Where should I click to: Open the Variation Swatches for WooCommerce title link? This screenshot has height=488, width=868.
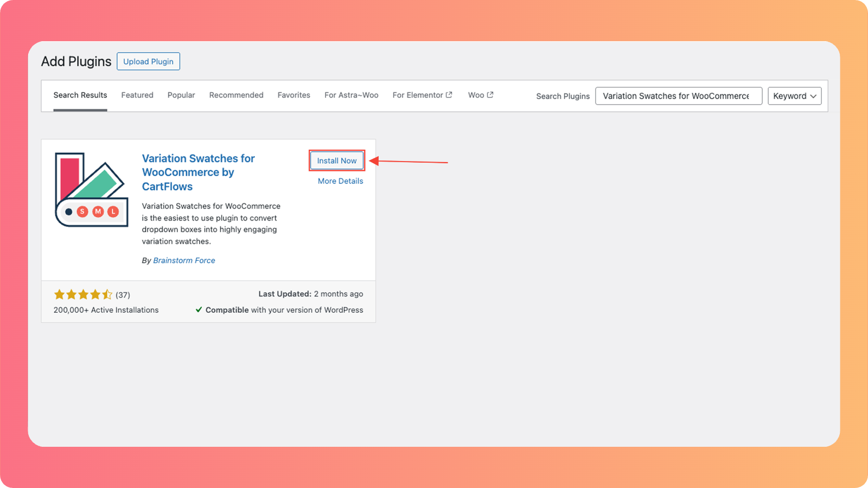pos(198,172)
